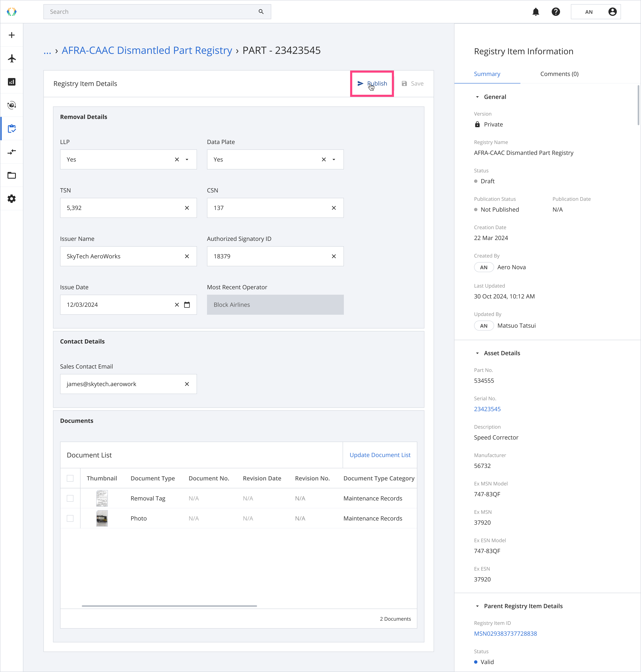Open the bar chart reports icon
641x672 pixels.
tap(12, 82)
